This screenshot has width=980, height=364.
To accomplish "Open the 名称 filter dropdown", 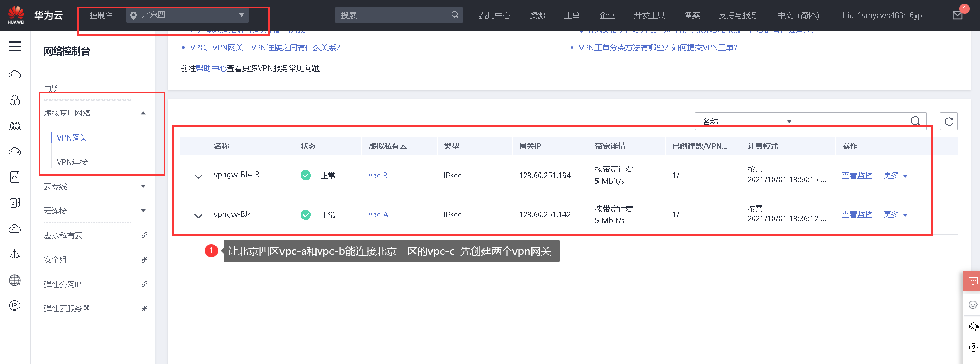I will tap(746, 122).
